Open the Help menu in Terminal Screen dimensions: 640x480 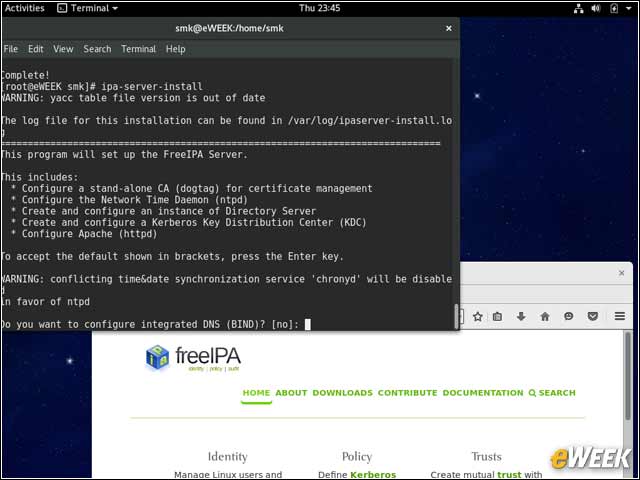pyautogui.click(x=176, y=49)
